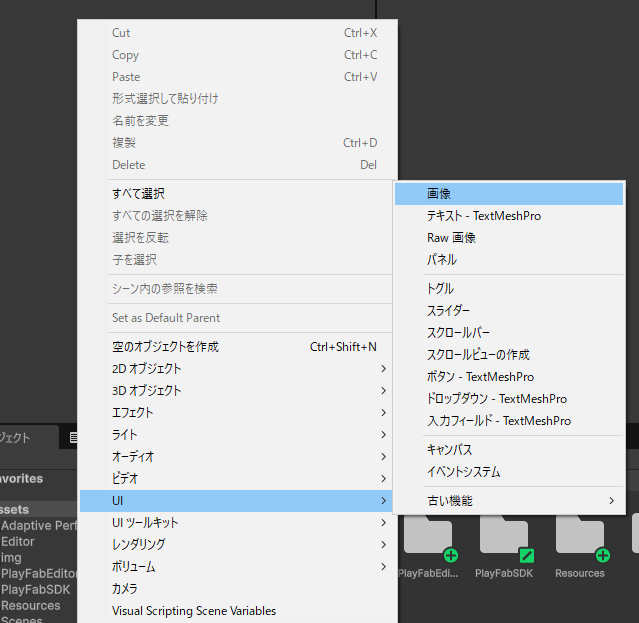Add 入力フィールド - TextMeshPro element

coord(509,420)
